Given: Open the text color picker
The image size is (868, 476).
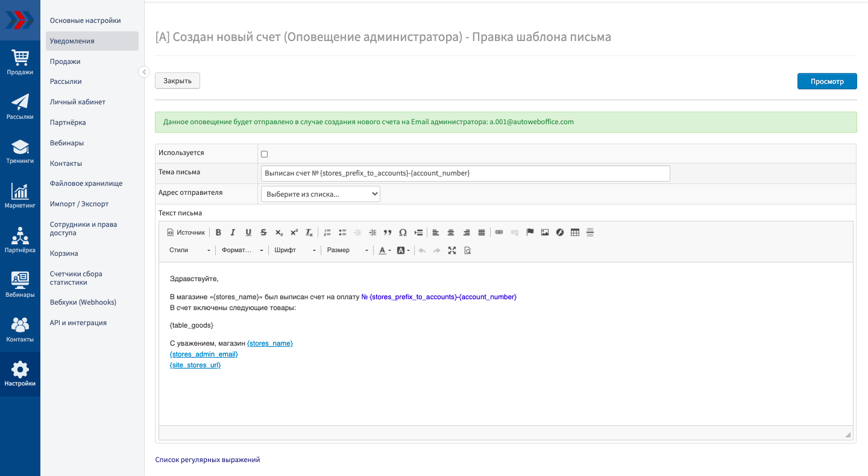Looking at the screenshot, I should click(x=384, y=250).
